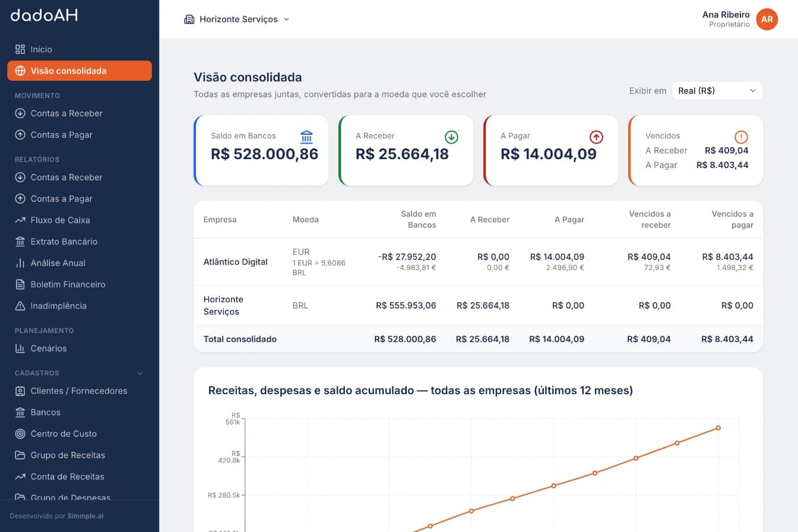
Task: Click the Vencidos a pagar column header
Action: click(732, 219)
